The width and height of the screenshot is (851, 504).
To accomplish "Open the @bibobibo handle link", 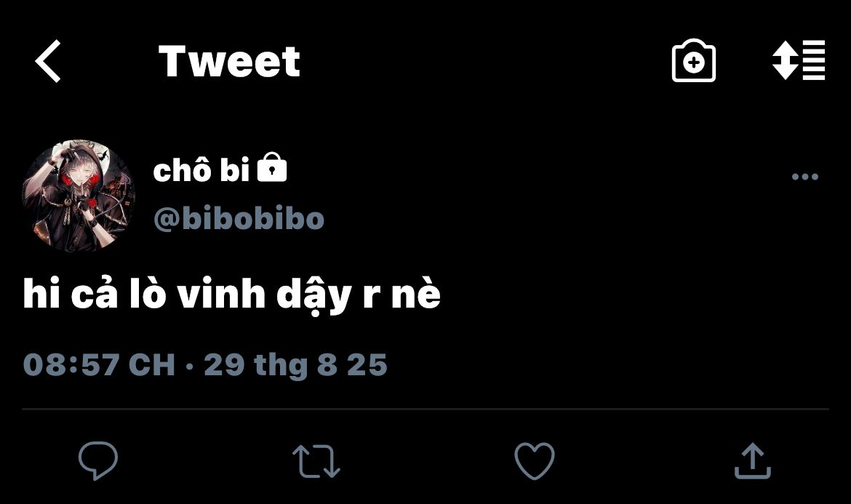I will [239, 218].
